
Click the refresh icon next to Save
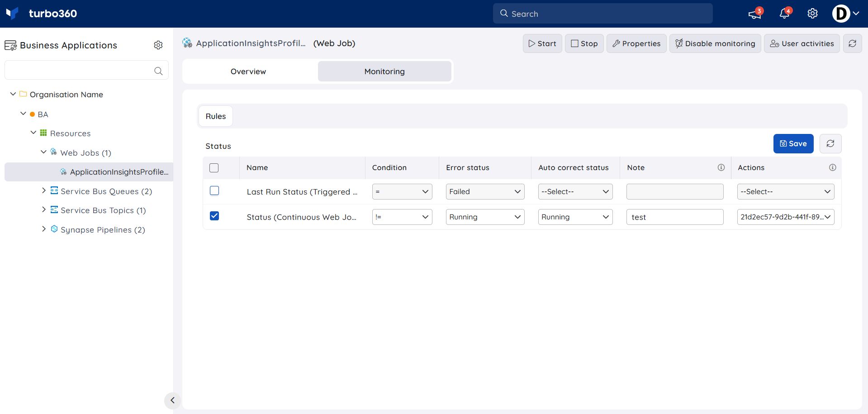pos(830,143)
